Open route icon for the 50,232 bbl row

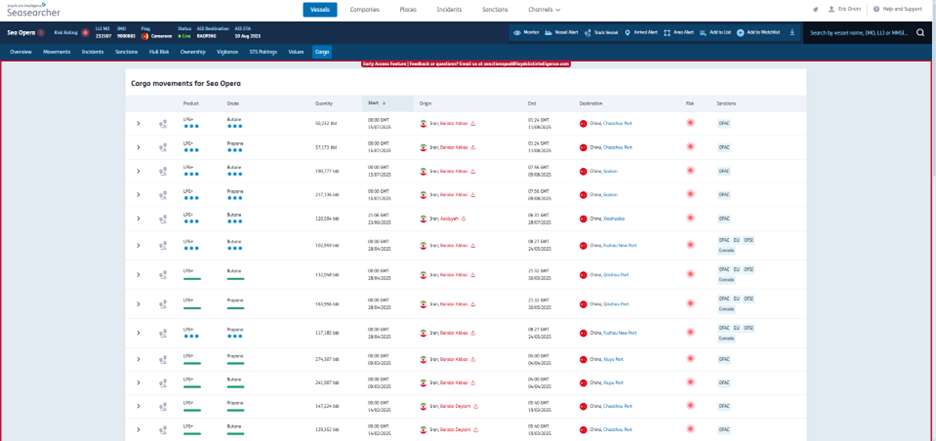point(162,124)
